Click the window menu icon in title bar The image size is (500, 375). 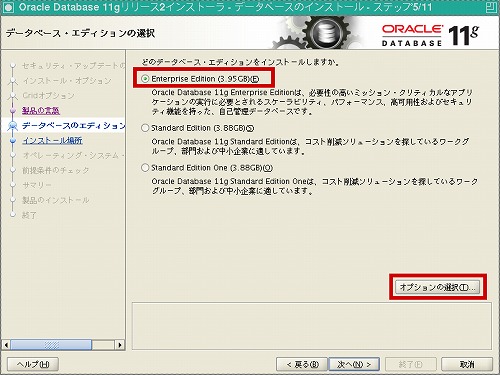click(x=8, y=7)
